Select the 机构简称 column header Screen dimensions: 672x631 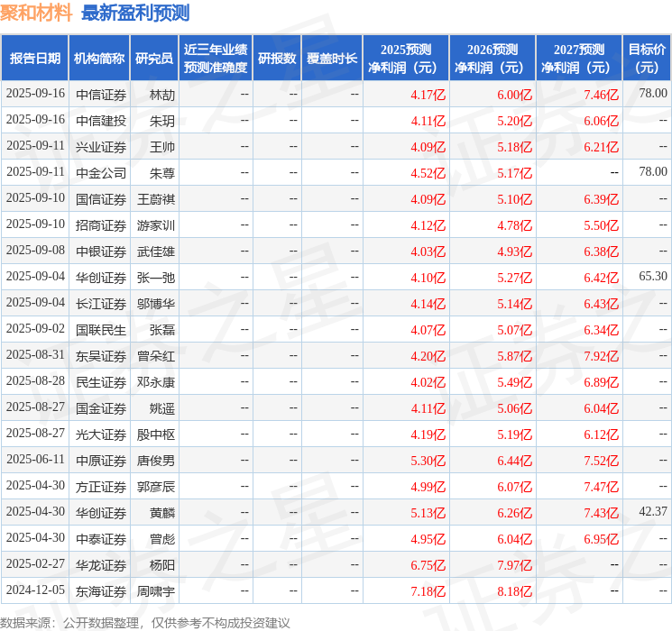99,58
